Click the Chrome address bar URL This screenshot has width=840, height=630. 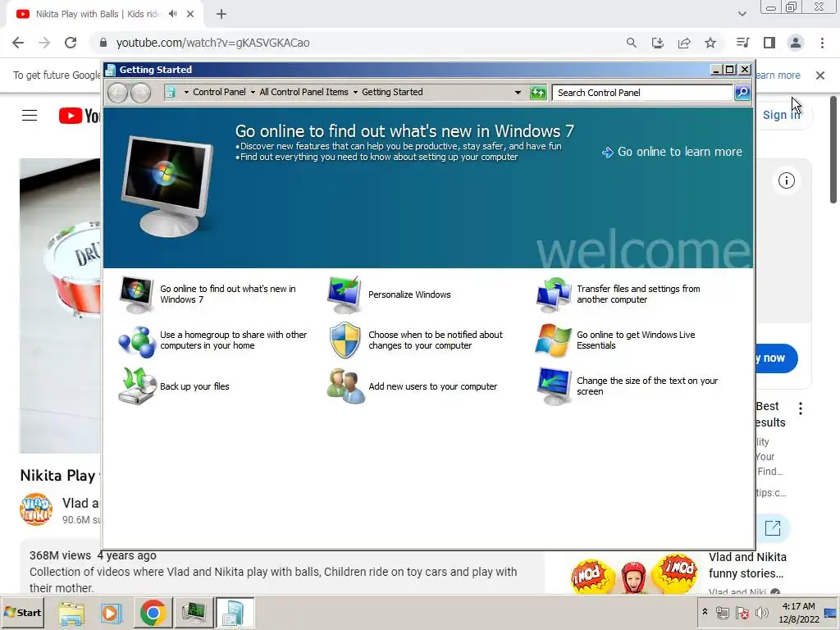click(212, 43)
